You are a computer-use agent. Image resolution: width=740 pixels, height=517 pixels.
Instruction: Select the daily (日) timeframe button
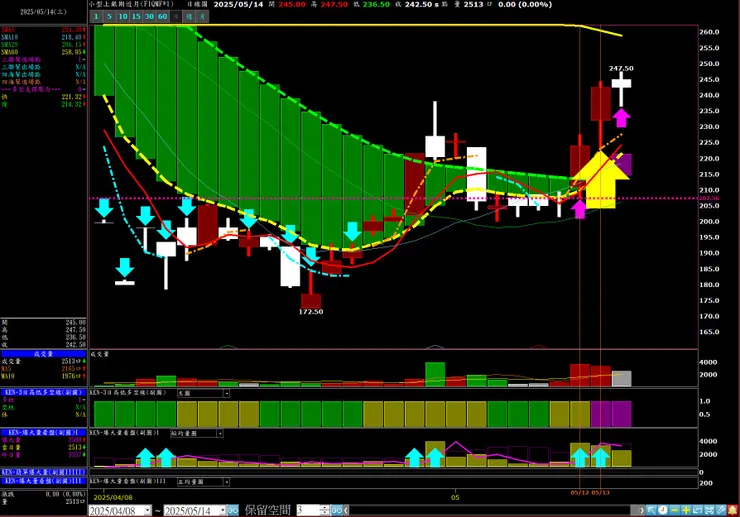coord(176,17)
